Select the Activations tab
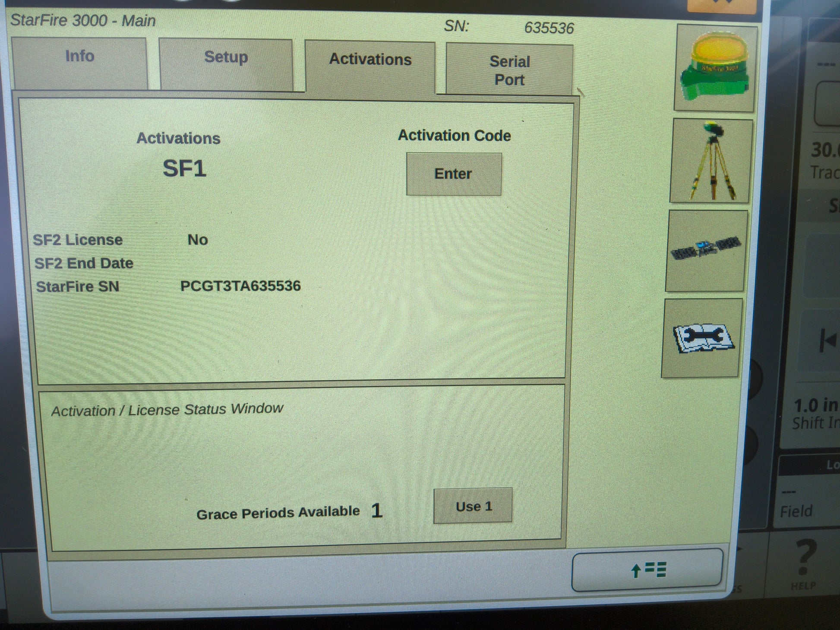Screen dimensions: 840x630 click(370, 66)
